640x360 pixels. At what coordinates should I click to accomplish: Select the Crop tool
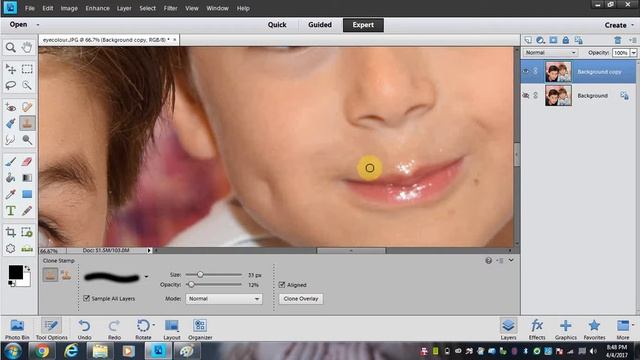coord(11,233)
